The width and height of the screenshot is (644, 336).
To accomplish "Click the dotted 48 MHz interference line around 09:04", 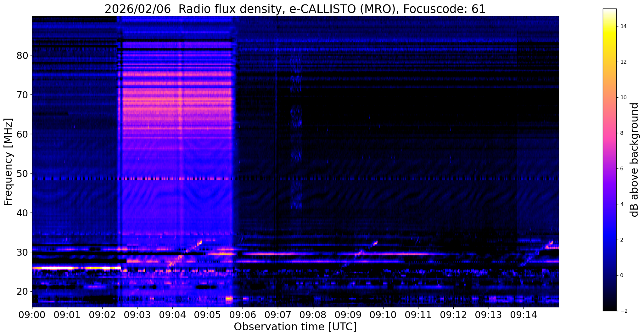I will tap(172, 179).
